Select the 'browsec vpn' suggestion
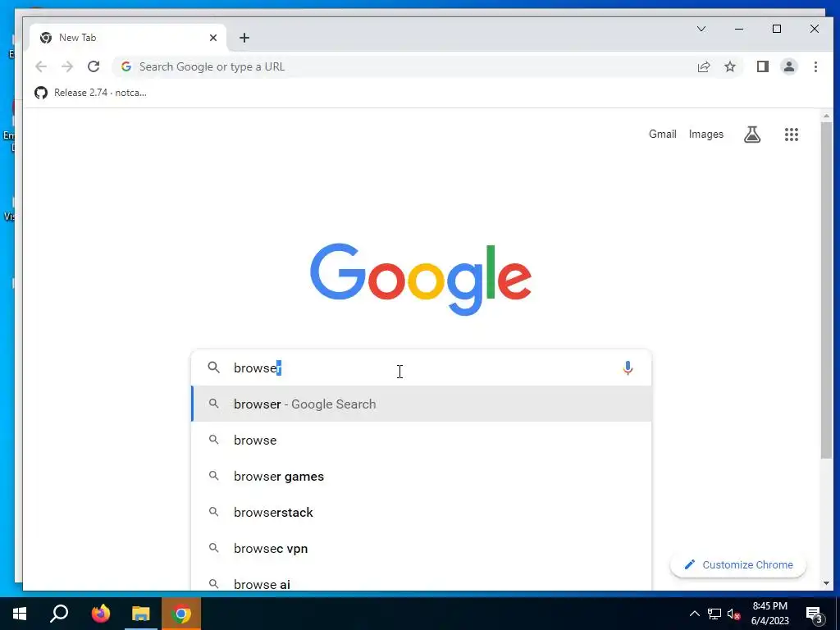Image resolution: width=840 pixels, height=630 pixels. point(422,549)
